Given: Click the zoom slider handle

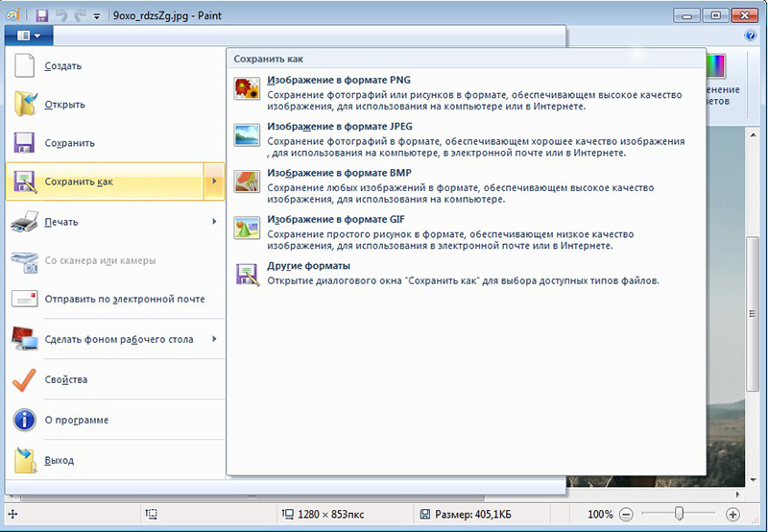Looking at the screenshot, I should [679, 514].
